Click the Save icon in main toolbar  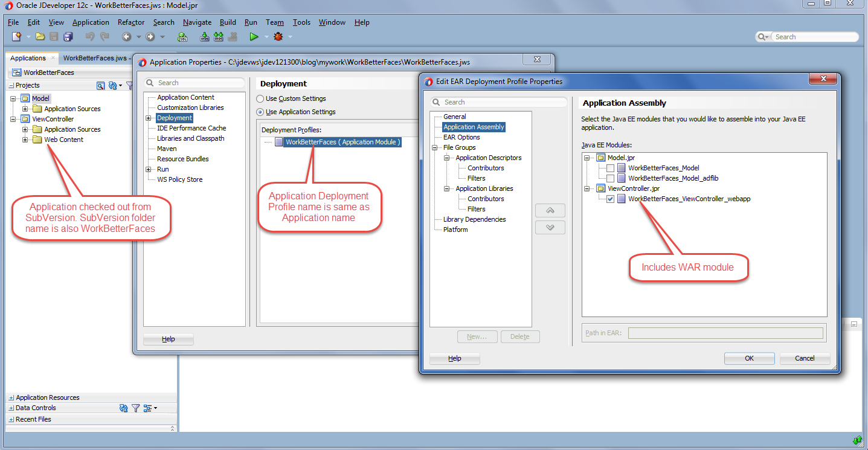pyautogui.click(x=54, y=37)
